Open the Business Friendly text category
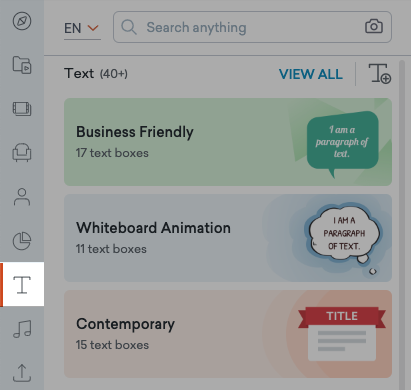411x390 pixels. tap(228, 142)
